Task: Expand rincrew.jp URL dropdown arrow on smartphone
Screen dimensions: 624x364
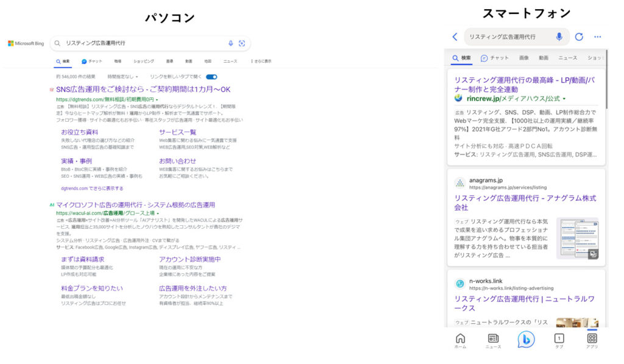Action: (x=564, y=99)
